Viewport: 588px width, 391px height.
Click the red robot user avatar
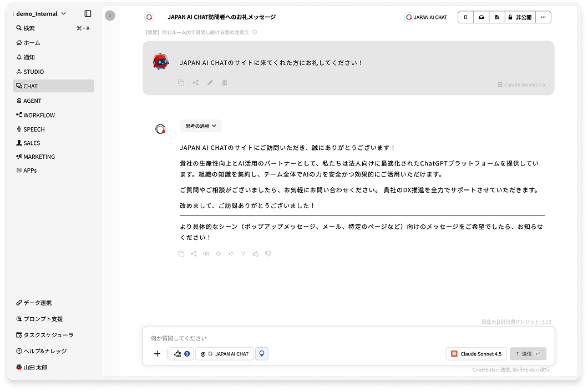point(161,62)
